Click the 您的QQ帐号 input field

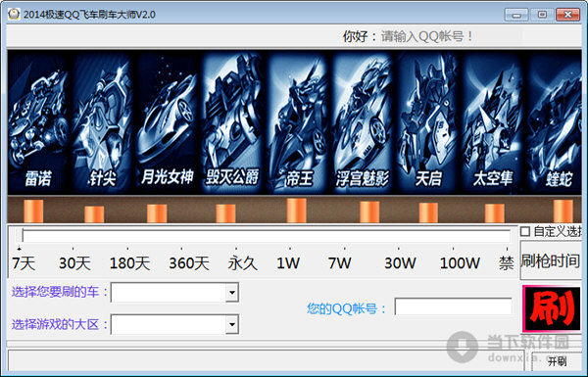pos(453,306)
